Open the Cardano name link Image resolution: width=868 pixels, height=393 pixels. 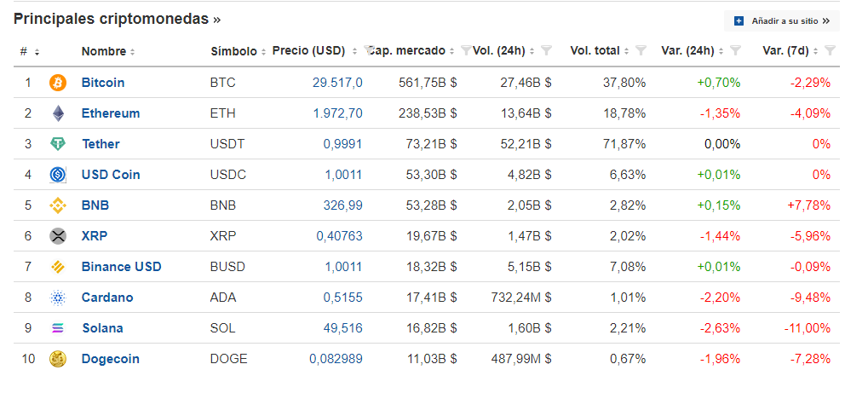point(107,298)
